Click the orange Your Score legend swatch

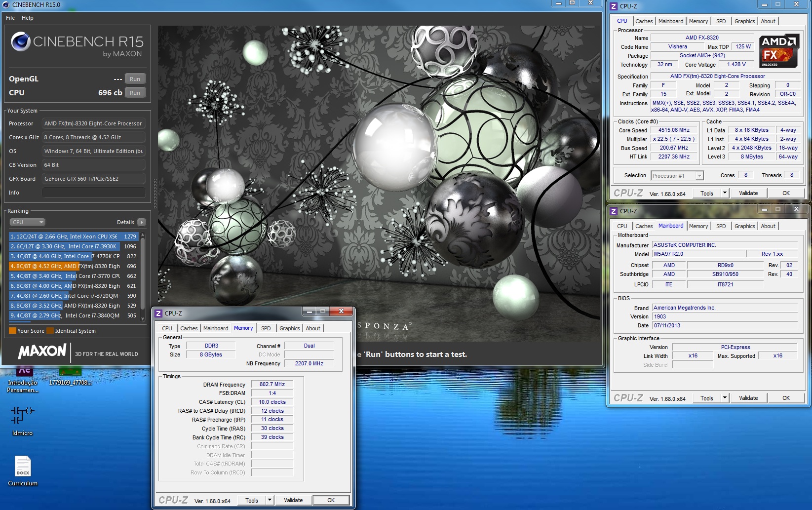pos(12,331)
